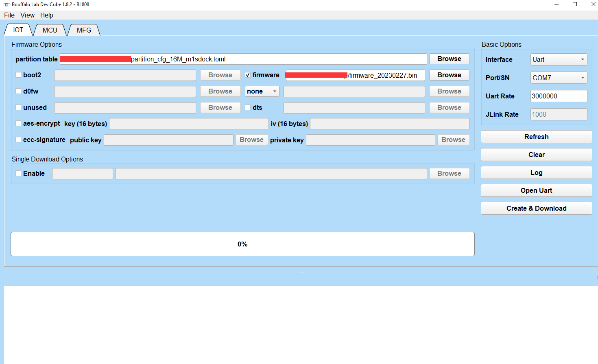Image resolution: width=598 pixels, height=364 pixels.
Task: Browse for the partition table file
Action: (449, 59)
